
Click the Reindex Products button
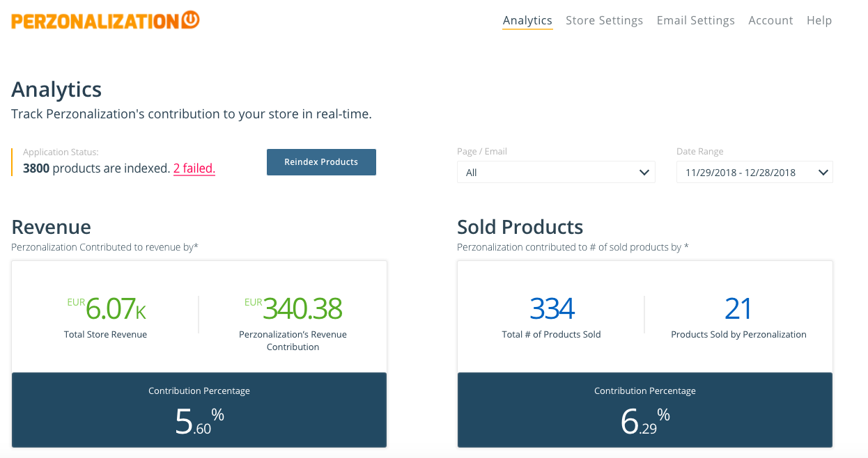coord(321,162)
